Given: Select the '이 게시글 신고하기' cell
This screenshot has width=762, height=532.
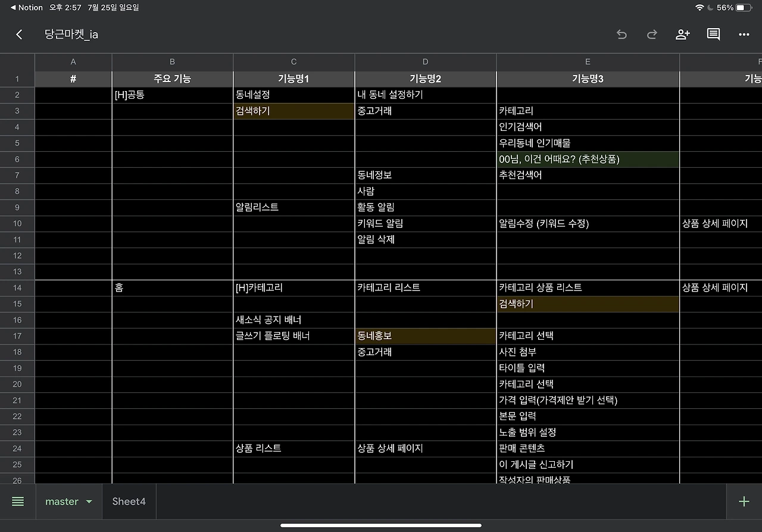Looking at the screenshot, I should [x=588, y=465].
